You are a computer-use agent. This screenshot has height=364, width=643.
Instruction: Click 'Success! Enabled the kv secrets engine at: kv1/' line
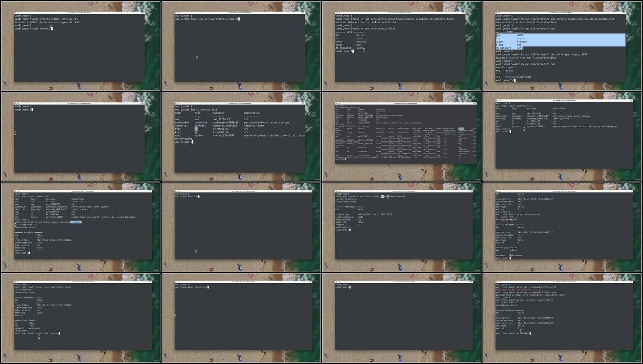48,22
